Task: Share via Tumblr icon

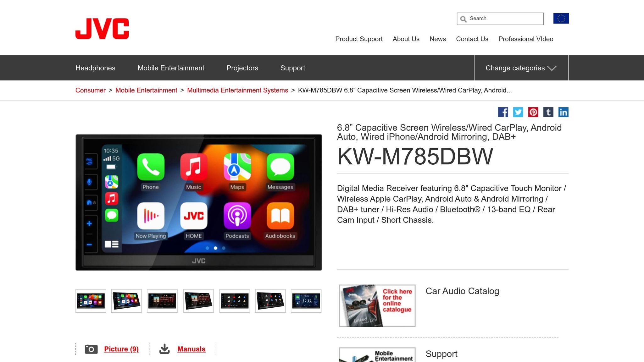Action: (x=548, y=112)
